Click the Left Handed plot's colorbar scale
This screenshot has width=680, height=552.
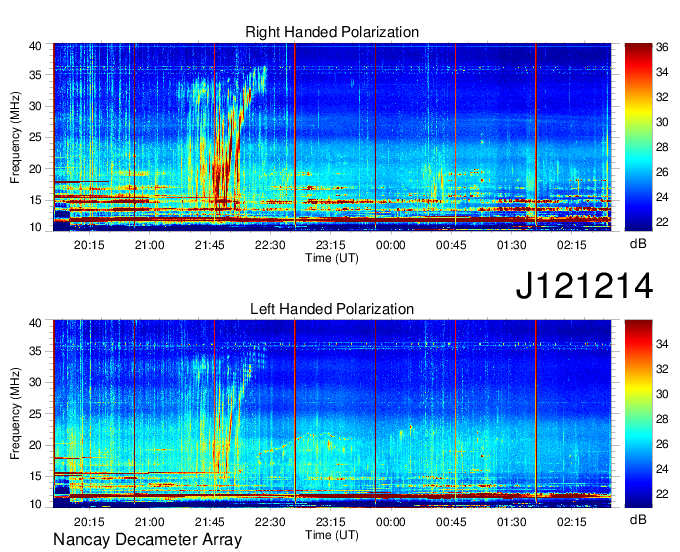point(638,414)
